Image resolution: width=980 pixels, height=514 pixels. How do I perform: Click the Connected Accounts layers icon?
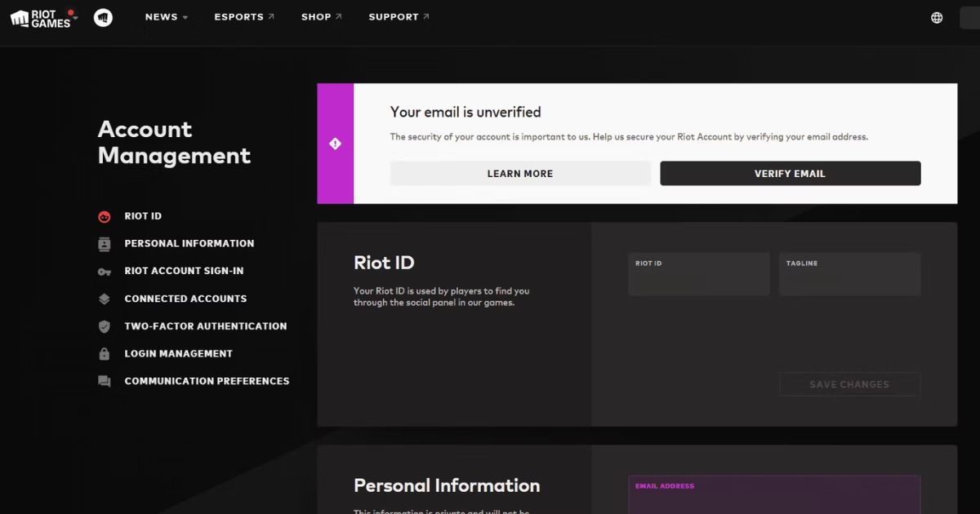[104, 299]
